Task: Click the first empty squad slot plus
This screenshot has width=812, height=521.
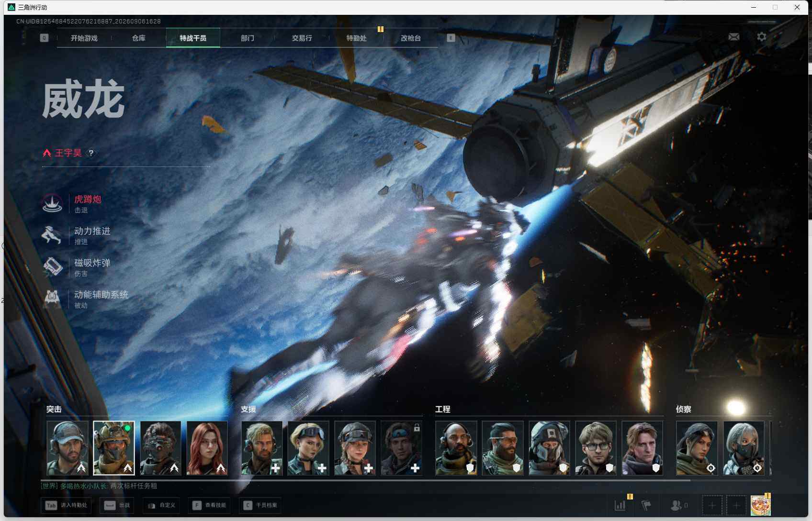Action: click(712, 506)
